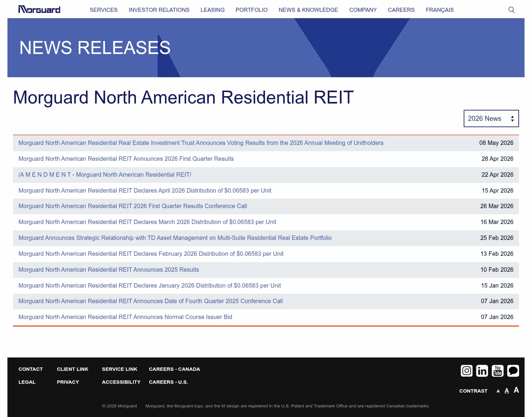532x417 pixels.
Task: Open the NEWS & KNOWLEDGE menu
Action: coord(308,10)
